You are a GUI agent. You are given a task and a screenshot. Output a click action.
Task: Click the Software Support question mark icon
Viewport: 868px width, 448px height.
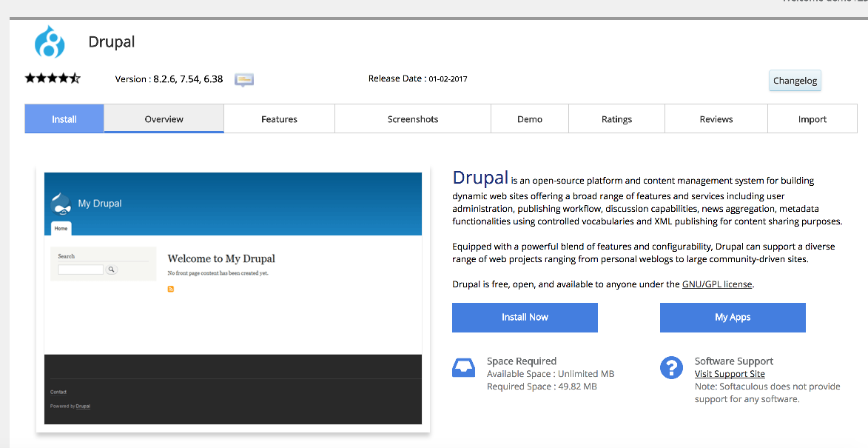point(671,368)
